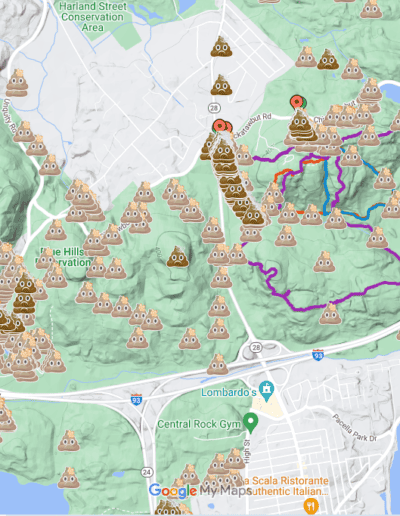400x516 pixels.
Task: Click the orange restaurant marker for La Scala
Action: 311,506
